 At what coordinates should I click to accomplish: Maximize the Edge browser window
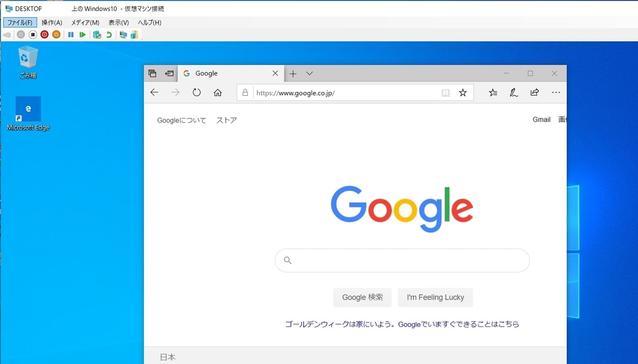pos(530,73)
